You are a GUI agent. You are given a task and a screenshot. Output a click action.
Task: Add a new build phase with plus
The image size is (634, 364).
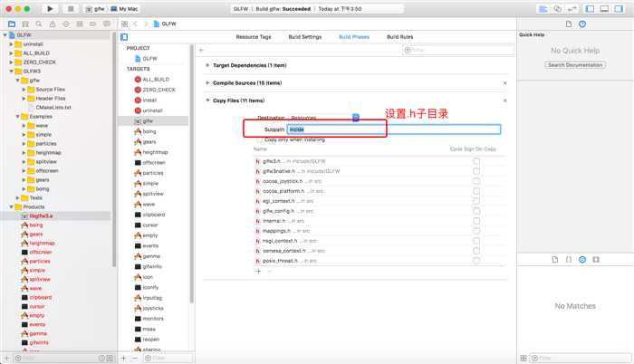[201, 50]
